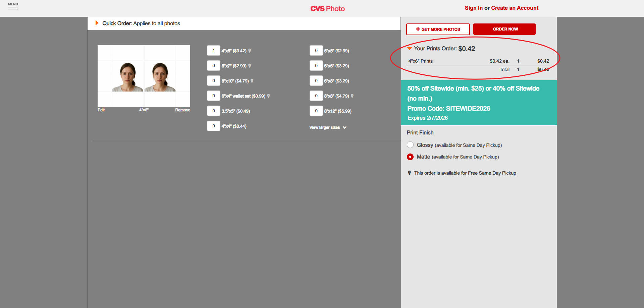Image resolution: width=644 pixels, height=308 pixels.
Task: Open Create an Account link
Action: pyautogui.click(x=515, y=8)
